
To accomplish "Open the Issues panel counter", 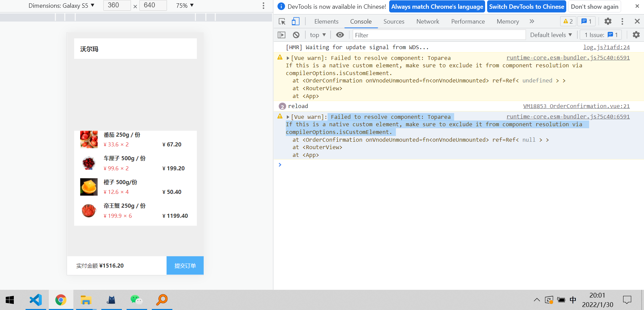I will click(601, 35).
